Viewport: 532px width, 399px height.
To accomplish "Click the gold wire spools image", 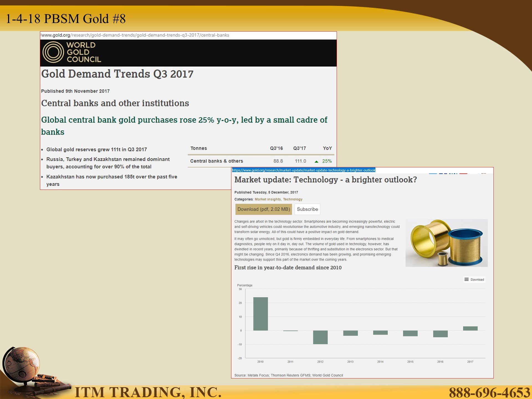I will click(x=446, y=243).
